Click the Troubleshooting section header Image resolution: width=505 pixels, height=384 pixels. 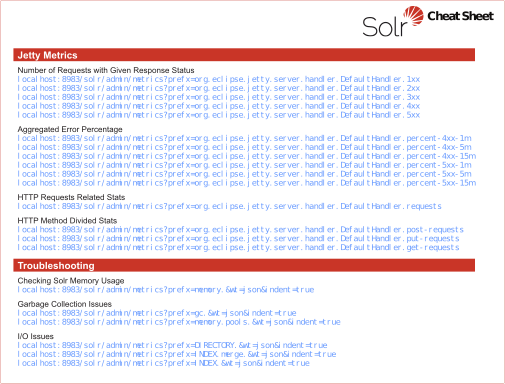click(244, 265)
